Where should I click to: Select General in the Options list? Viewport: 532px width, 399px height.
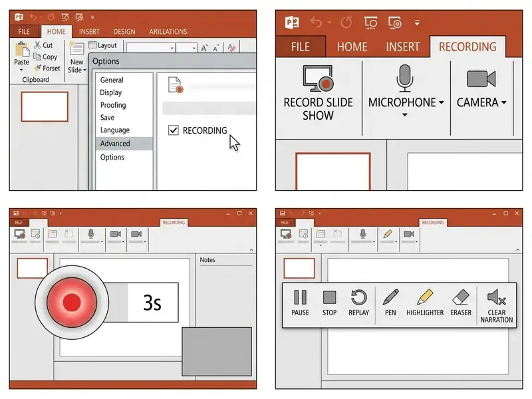point(112,80)
